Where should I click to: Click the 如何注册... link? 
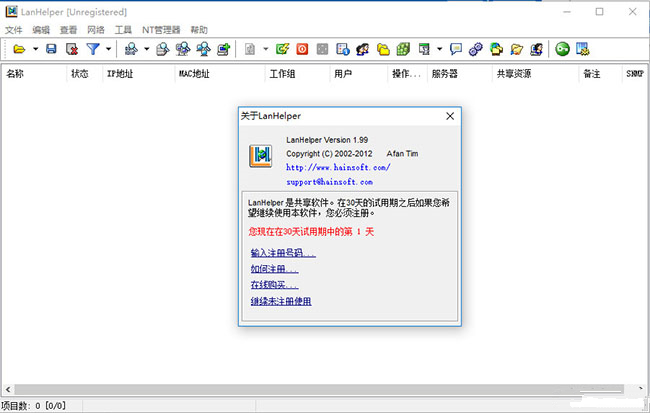point(274,269)
